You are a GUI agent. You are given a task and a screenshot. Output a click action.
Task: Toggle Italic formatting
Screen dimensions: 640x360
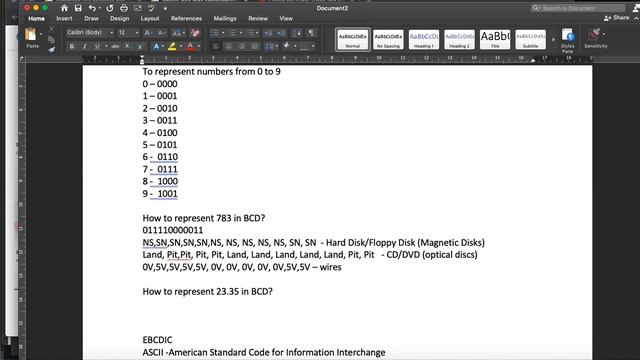[x=84, y=47]
